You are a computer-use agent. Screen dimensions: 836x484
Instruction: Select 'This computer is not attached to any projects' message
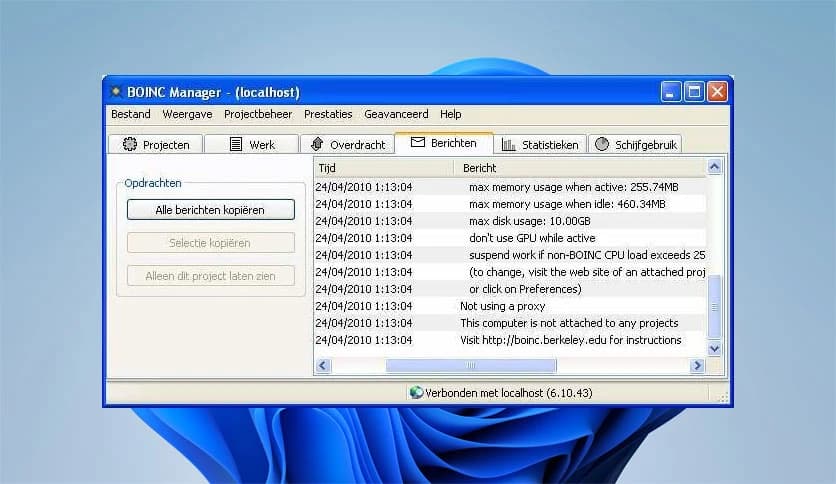coord(510,323)
